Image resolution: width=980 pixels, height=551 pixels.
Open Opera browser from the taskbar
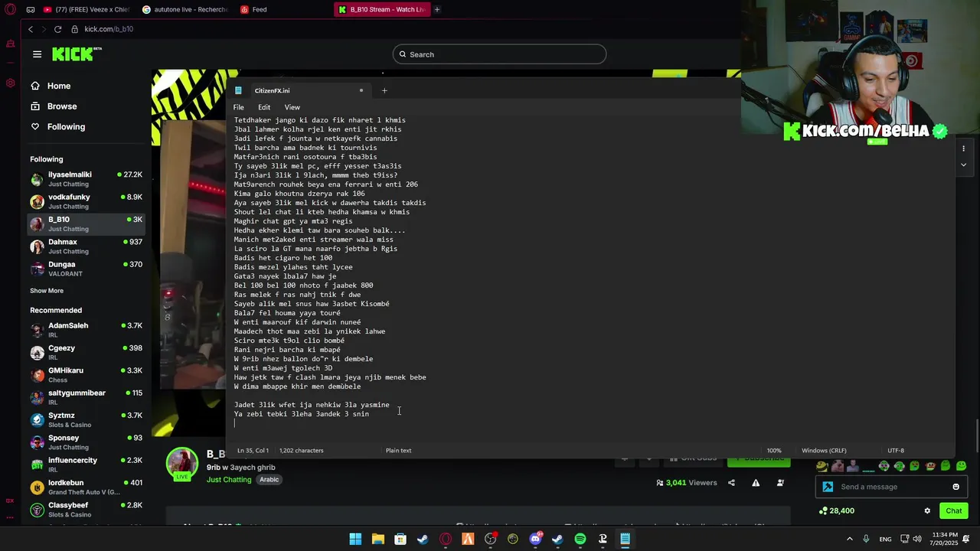[446, 539]
